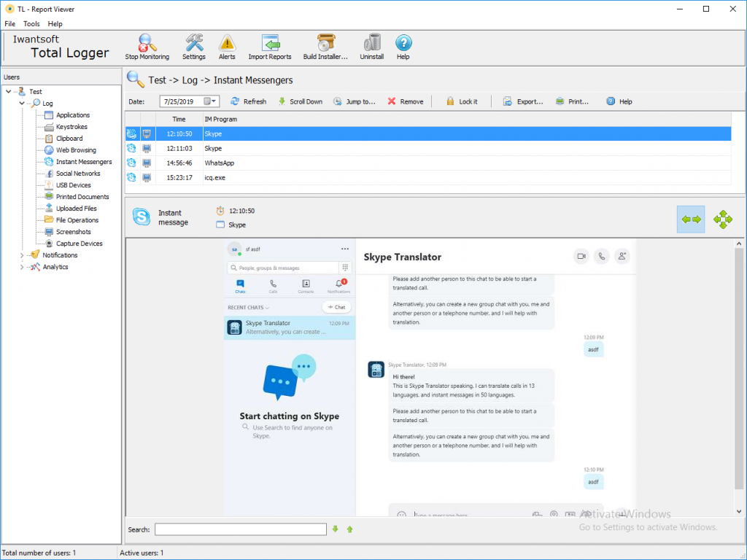747x560 pixels.
Task: Expand the Notifications tree node
Action: (x=23, y=255)
